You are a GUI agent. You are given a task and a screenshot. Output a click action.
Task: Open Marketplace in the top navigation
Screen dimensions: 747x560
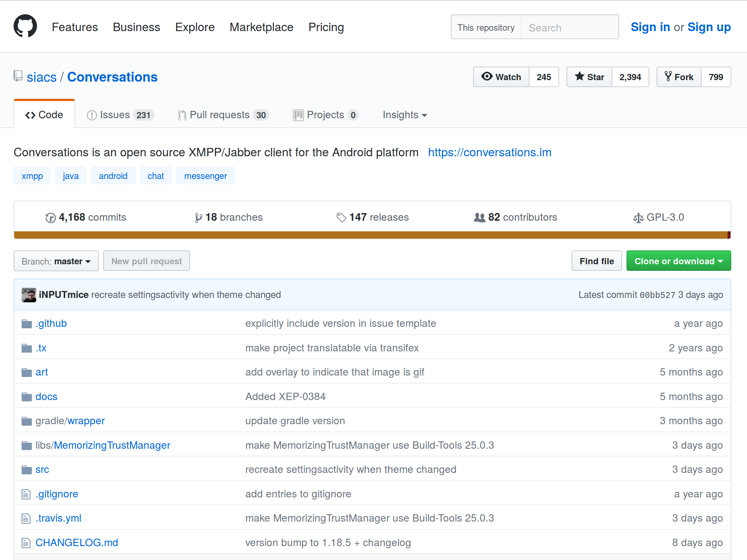261,27
